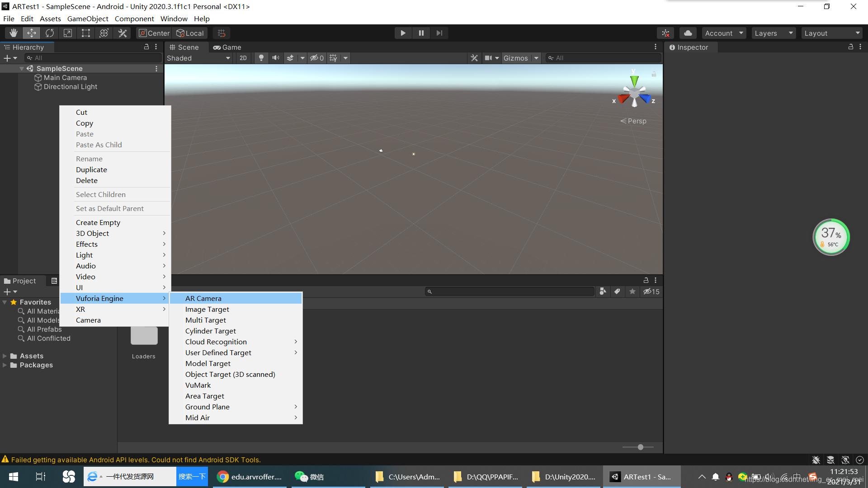Choose AR Camera from Vuforia submenu
Screen dimensions: 868x488
pos(203,298)
